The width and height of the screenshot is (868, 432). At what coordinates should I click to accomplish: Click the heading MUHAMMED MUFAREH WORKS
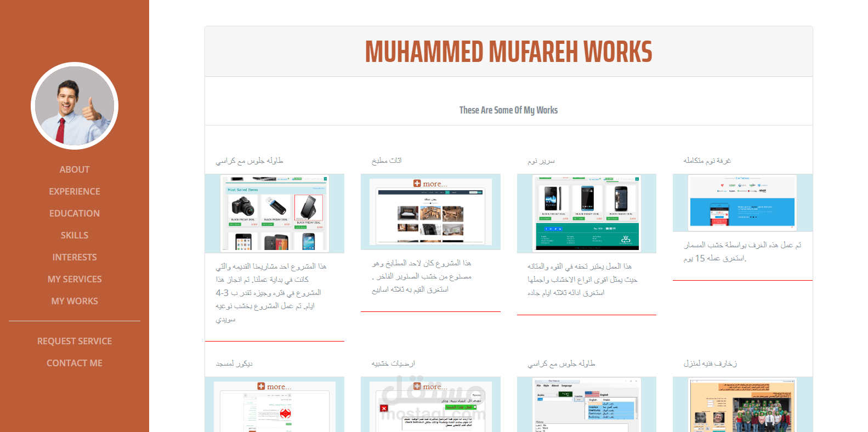[x=509, y=52]
